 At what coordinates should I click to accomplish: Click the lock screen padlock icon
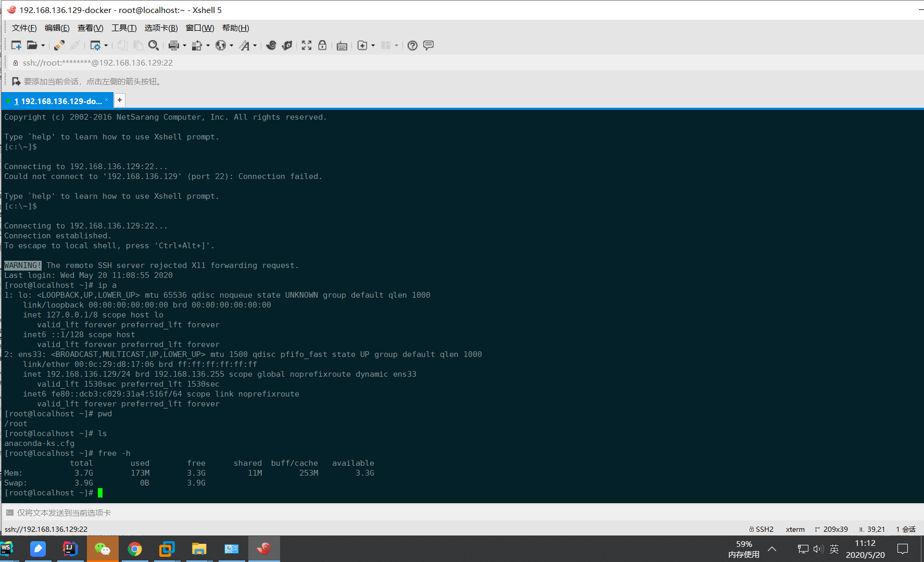322,45
